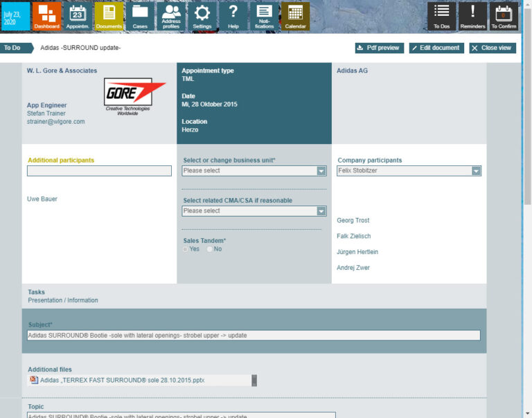
Task: Open the Settings gear
Action: (202, 17)
